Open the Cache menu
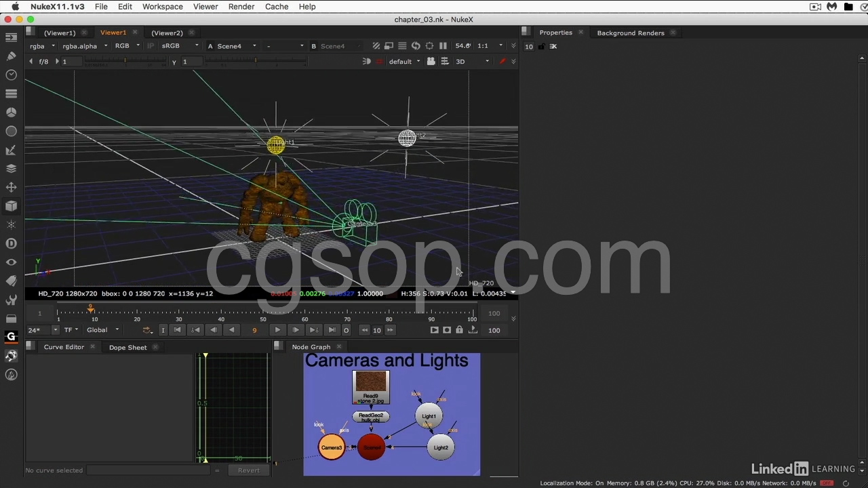 coord(277,7)
